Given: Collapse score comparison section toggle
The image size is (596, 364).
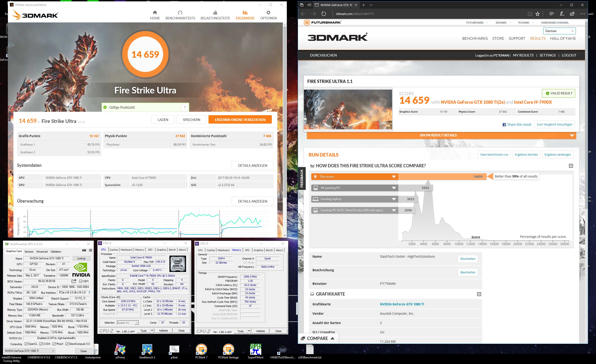Looking at the screenshot, I should click(x=571, y=166).
